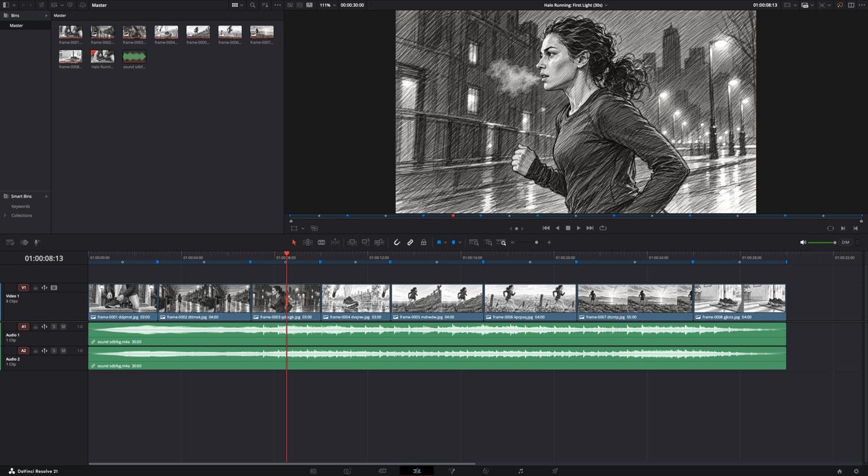Select the Selection Mode arrow tool
868x476 pixels.
click(294, 243)
